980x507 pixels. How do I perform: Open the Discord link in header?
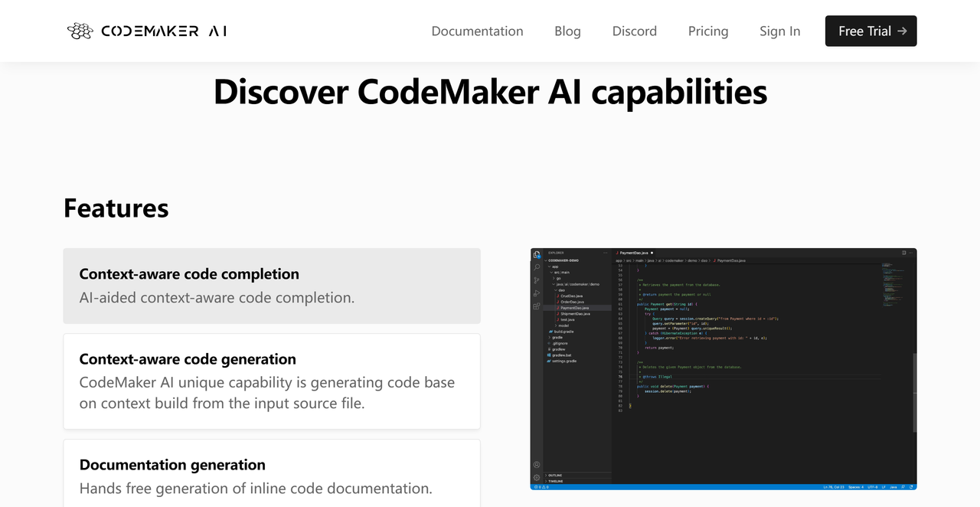(634, 31)
